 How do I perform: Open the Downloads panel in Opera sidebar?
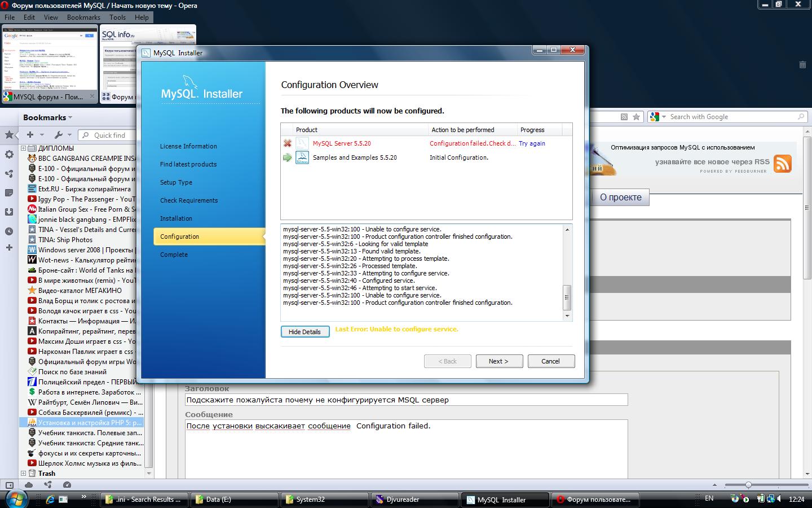coord(9,212)
